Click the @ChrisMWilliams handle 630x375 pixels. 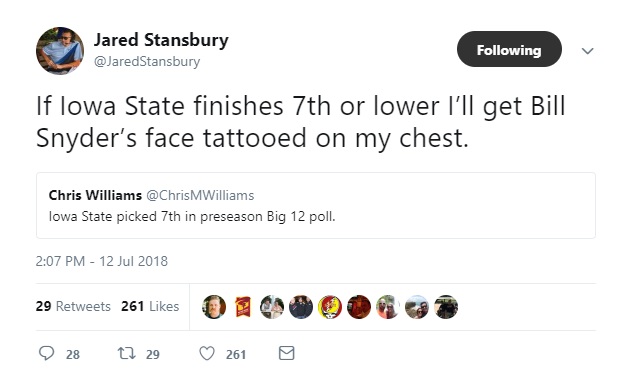[x=200, y=195]
